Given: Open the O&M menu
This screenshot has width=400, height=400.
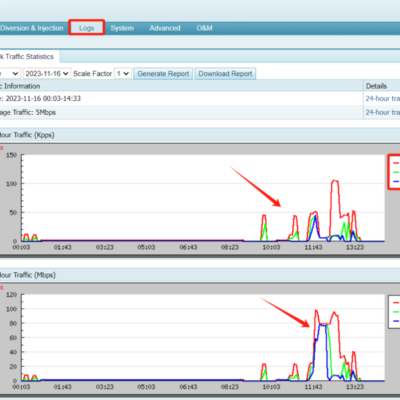Looking at the screenshot, I should [204, 28].
